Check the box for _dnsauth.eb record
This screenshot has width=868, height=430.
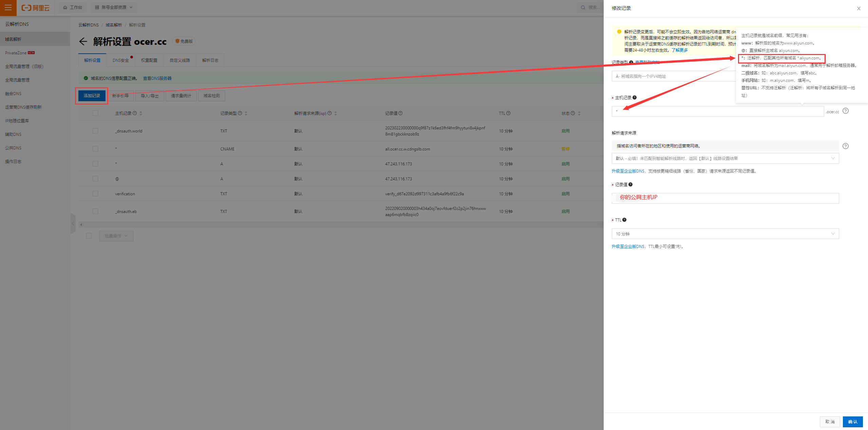(x=95, y=211)
